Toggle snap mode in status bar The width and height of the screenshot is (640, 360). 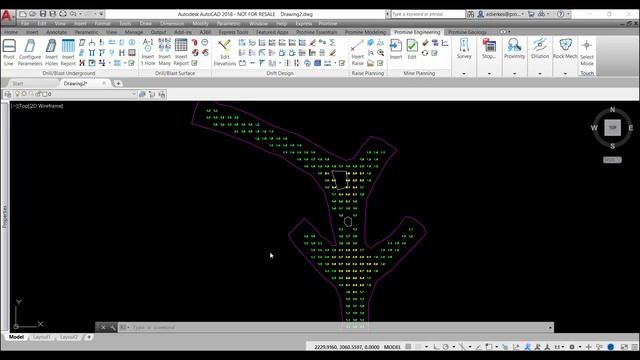pyautogui.click(x=418, y=347)
